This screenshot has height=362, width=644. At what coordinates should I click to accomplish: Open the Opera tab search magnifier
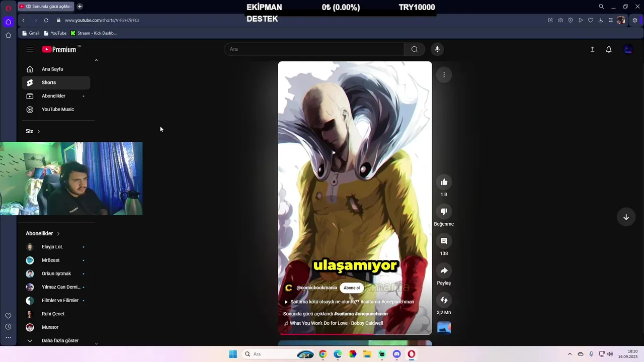tap(601, 7)
